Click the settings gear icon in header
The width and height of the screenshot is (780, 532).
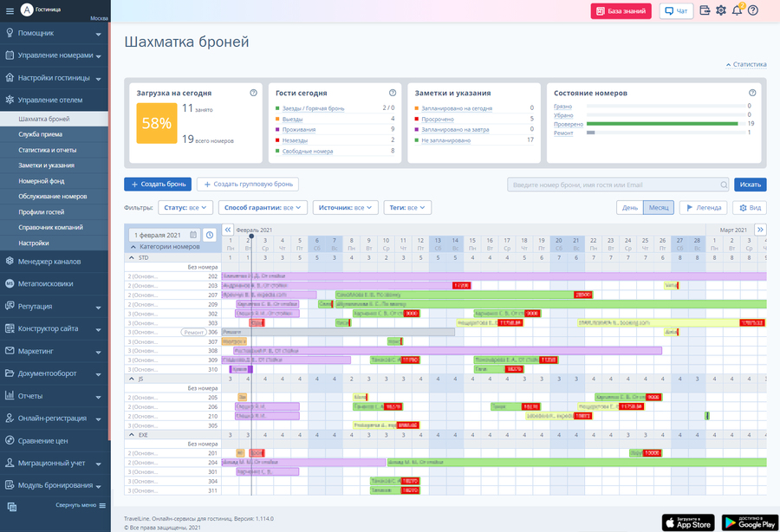[720, 11]
